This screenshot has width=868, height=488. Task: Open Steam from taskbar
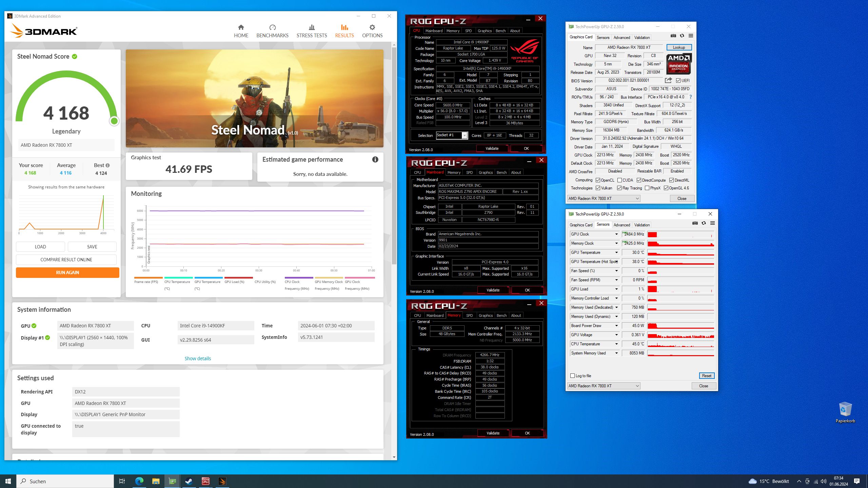click(189, 481)
